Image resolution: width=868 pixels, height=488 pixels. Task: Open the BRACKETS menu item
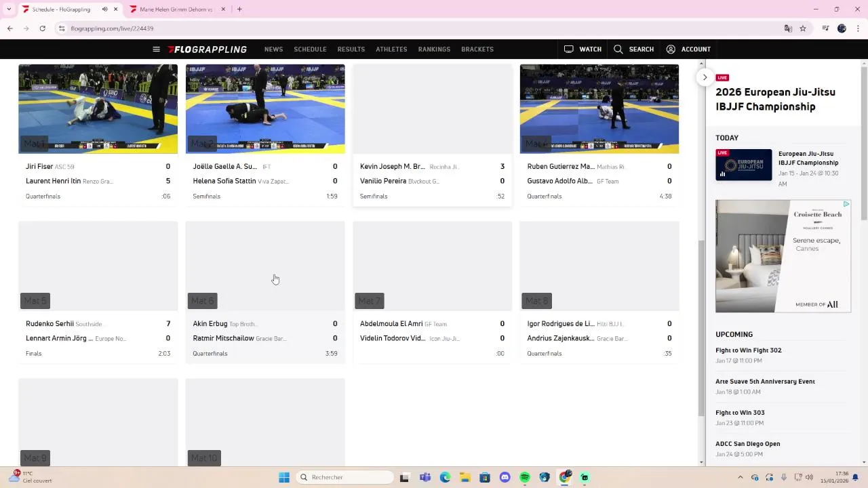(477, 49)
